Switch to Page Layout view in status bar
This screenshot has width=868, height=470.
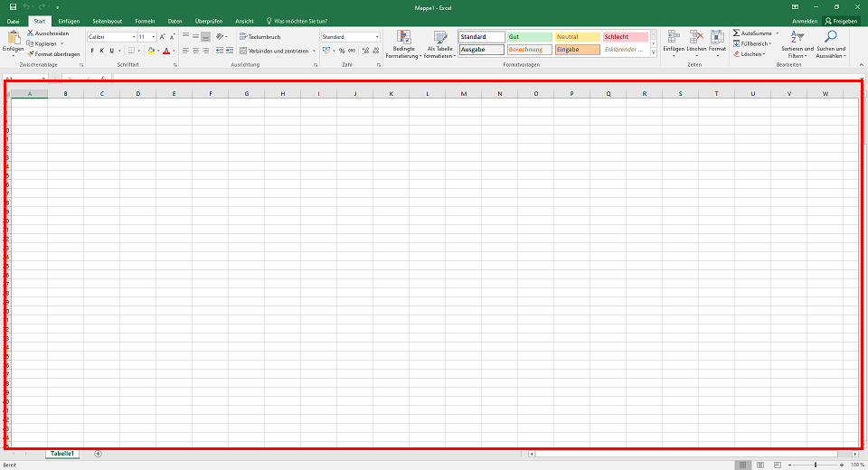tap(760, 465)
